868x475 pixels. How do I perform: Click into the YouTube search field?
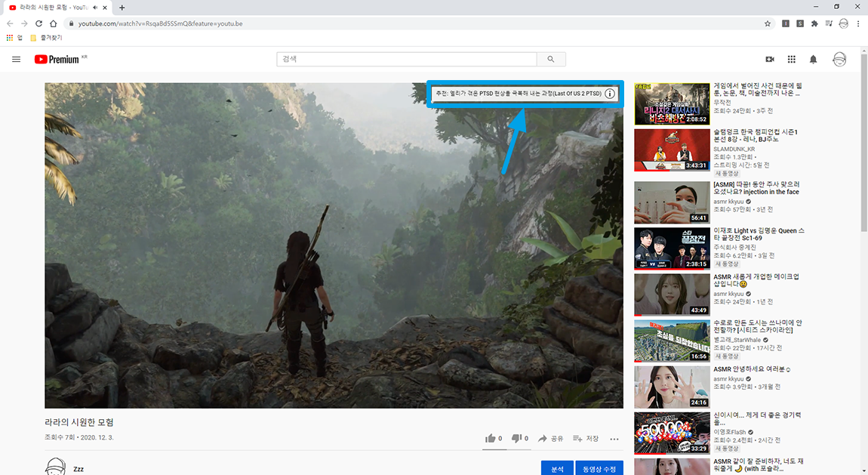tap(406, 59)
